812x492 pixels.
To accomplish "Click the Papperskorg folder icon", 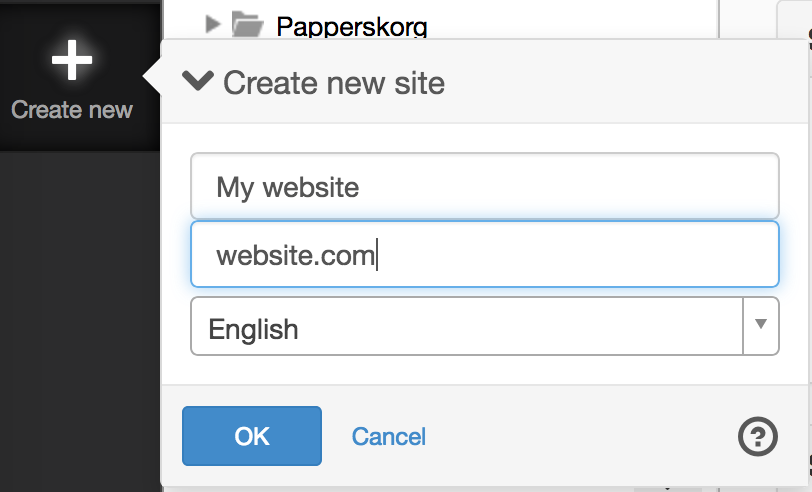I will coord(248,24).
